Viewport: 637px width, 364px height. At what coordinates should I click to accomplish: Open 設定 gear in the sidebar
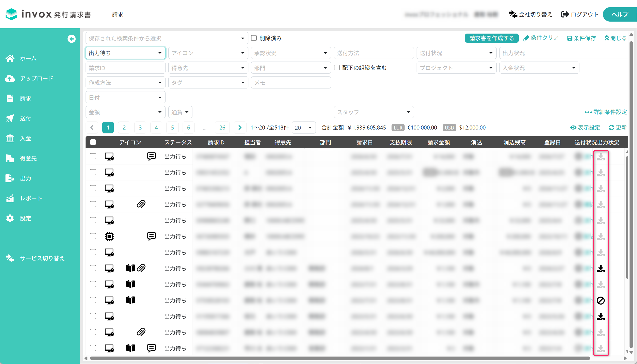click(18, 218)
